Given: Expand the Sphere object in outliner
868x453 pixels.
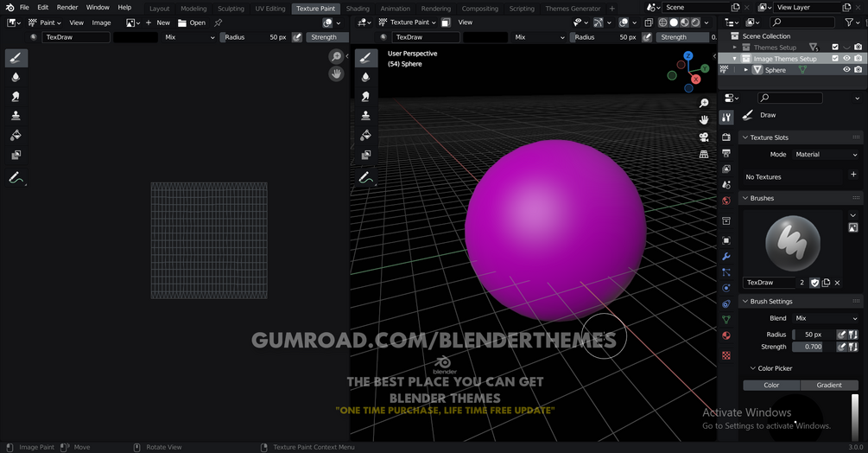Looking at the screenshot, I should (745, 70).
